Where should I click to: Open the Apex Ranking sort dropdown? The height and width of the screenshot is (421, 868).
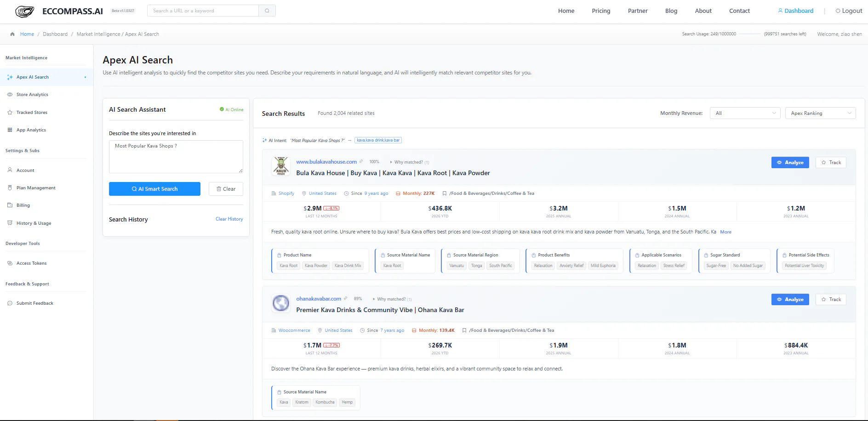pos(820,113)
